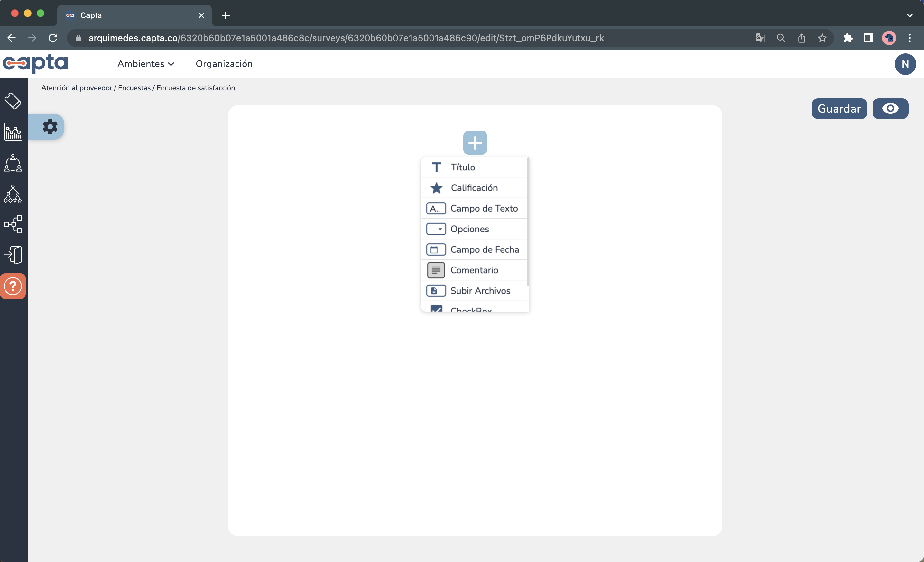Insert a Calificación field from the menu
This screenshot has height=562, width=924.
[474, 188]
